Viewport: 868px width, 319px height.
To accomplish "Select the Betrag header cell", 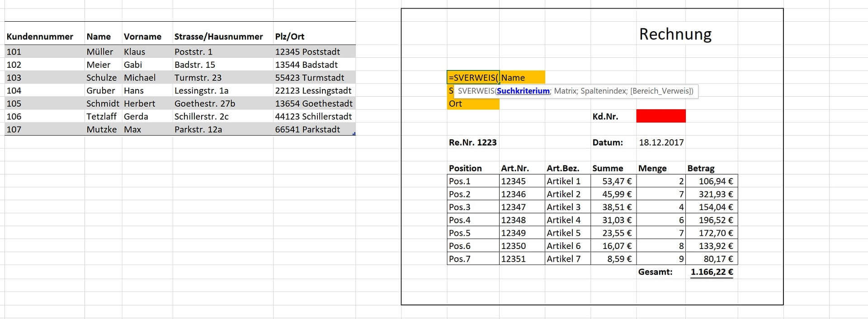I will coord(712,168).
